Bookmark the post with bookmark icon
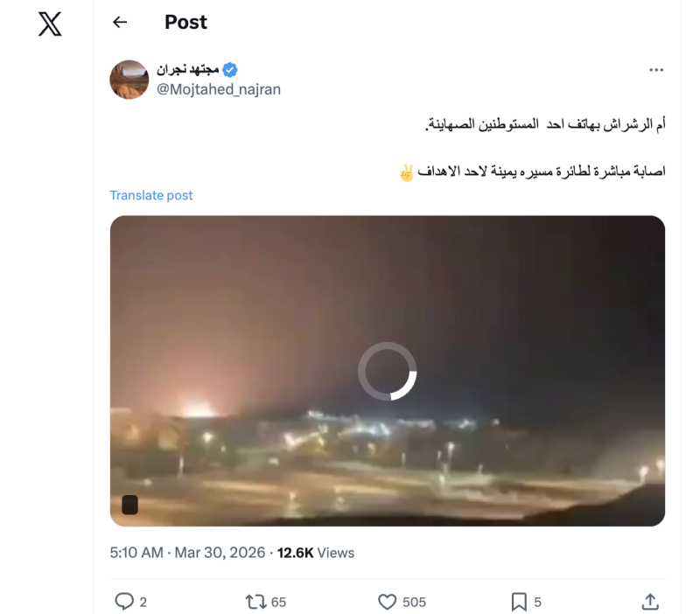The image size is (700, 614). coord(519,602)
